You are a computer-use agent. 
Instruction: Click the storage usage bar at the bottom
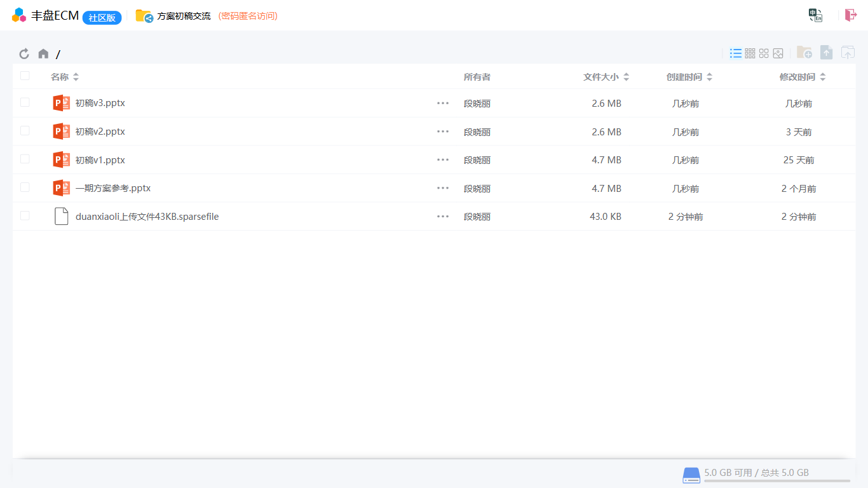777,481
